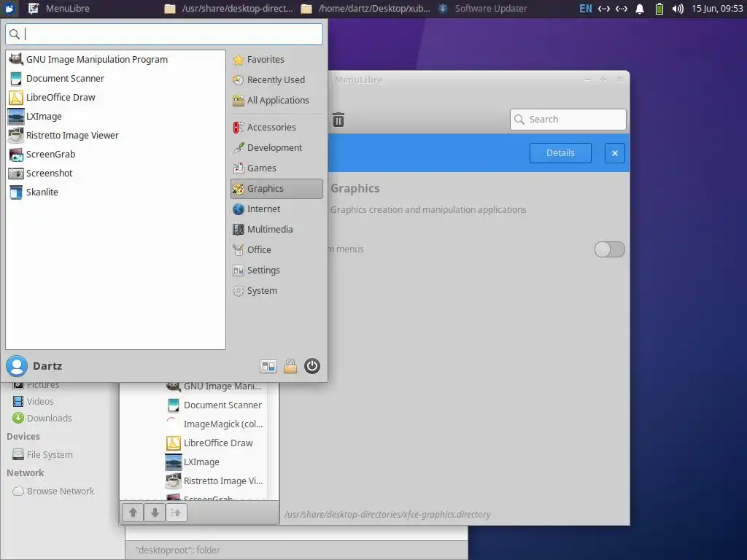Open the System category
The height and width of the screenshot is (560, 747).
[276, 291]
